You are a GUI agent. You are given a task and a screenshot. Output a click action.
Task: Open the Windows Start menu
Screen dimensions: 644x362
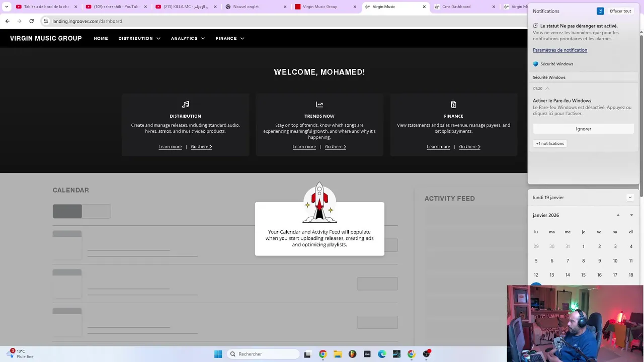click(218, 354)
